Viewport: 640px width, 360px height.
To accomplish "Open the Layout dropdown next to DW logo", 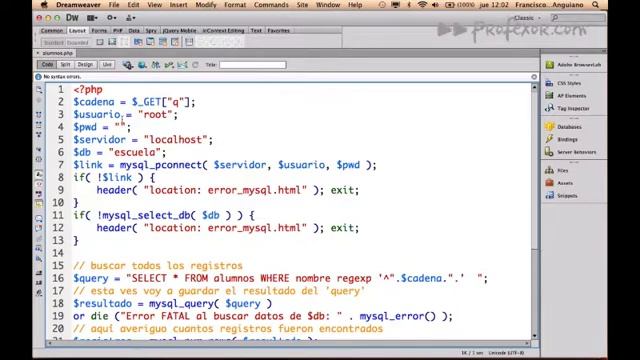I will coord(92,18).
